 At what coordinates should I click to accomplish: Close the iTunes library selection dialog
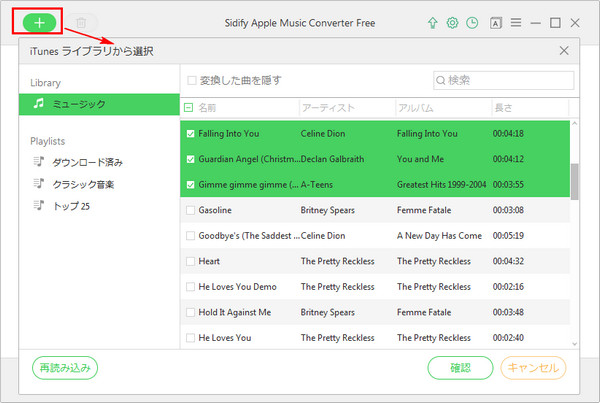coord(564,50)
